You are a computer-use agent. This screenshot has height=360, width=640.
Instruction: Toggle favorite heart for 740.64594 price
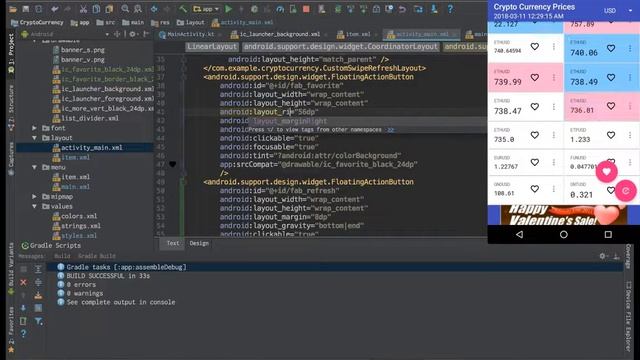tap(535, 47)
